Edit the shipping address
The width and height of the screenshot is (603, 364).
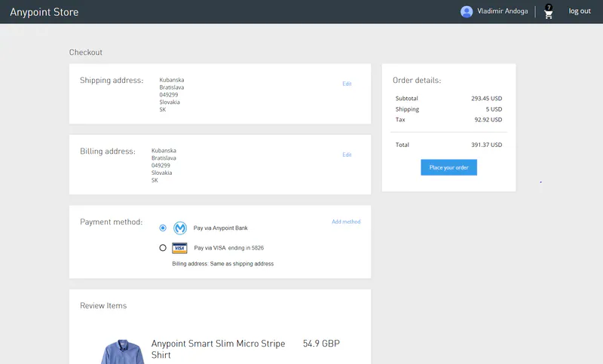347,84
